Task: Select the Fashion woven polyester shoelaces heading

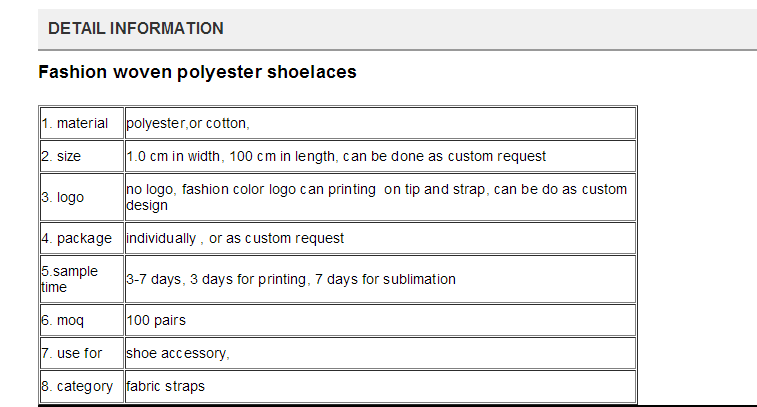Action: (197, 72)
